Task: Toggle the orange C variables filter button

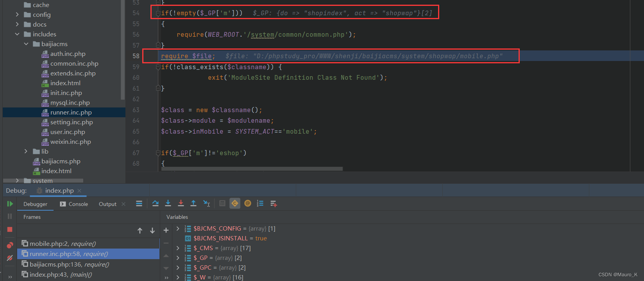Action: [235, 203]
